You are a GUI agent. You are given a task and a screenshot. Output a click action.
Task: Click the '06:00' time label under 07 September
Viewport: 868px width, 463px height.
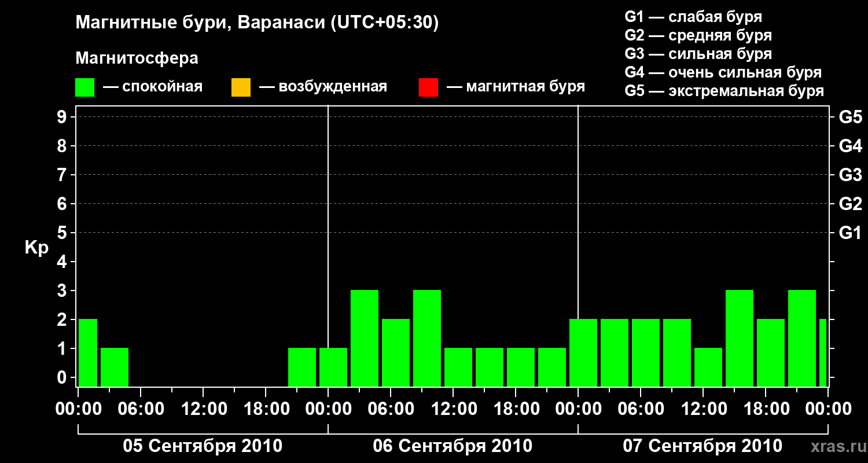coord(641,409)
